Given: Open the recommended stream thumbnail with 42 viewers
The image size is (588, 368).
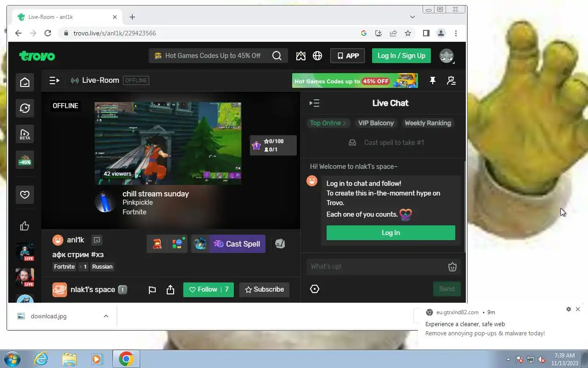Looking at the screenshot, I should click(168, 143).
